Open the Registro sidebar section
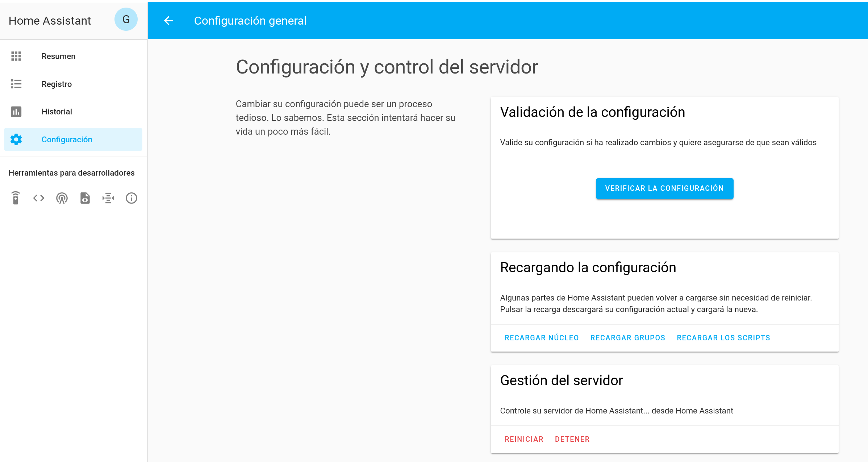This screenshot has width=868, height=462. (57, 84)
